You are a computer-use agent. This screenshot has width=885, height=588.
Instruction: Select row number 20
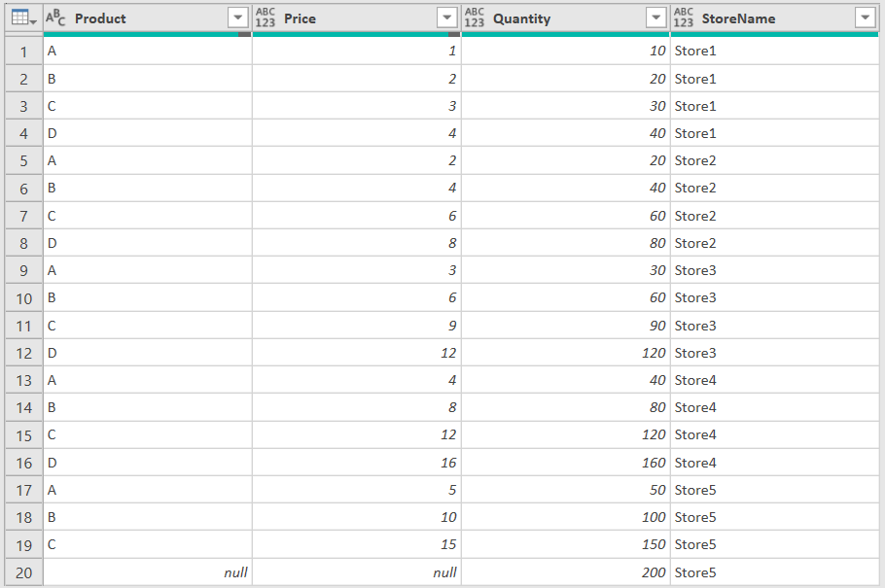click(x=23, y=572)
